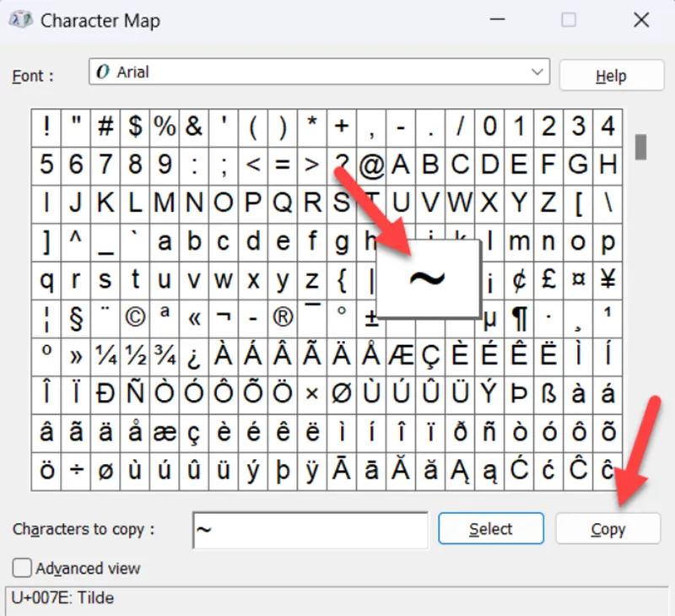Viewport: 675px width, 616px height.
Task: Select the capital letter Q character
Action: tap(283, 204)
